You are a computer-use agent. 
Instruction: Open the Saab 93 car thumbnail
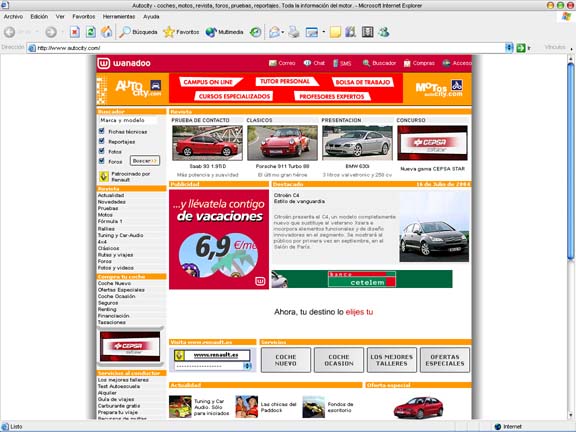(x=207, y=143)
